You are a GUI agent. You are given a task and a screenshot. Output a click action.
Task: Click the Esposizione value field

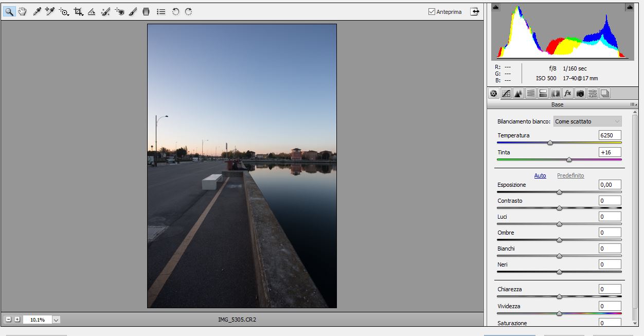pos(610,185)
